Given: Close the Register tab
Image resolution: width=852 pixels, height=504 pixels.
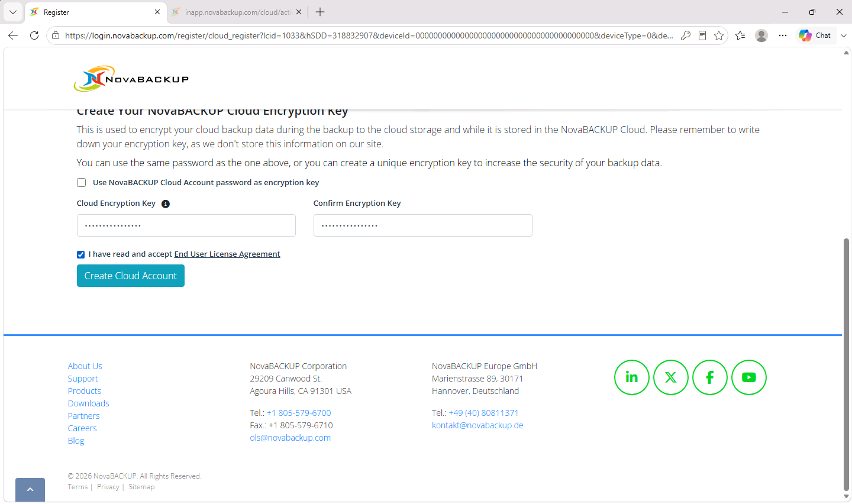Looking at the screenshot, I should [x=157, y=12].
